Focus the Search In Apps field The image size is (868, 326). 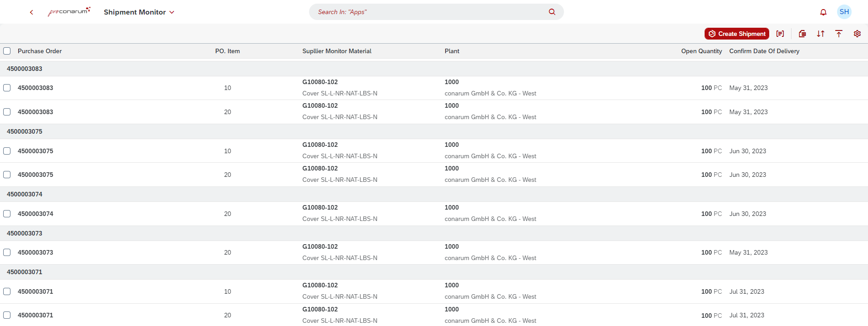pos(428,12)
